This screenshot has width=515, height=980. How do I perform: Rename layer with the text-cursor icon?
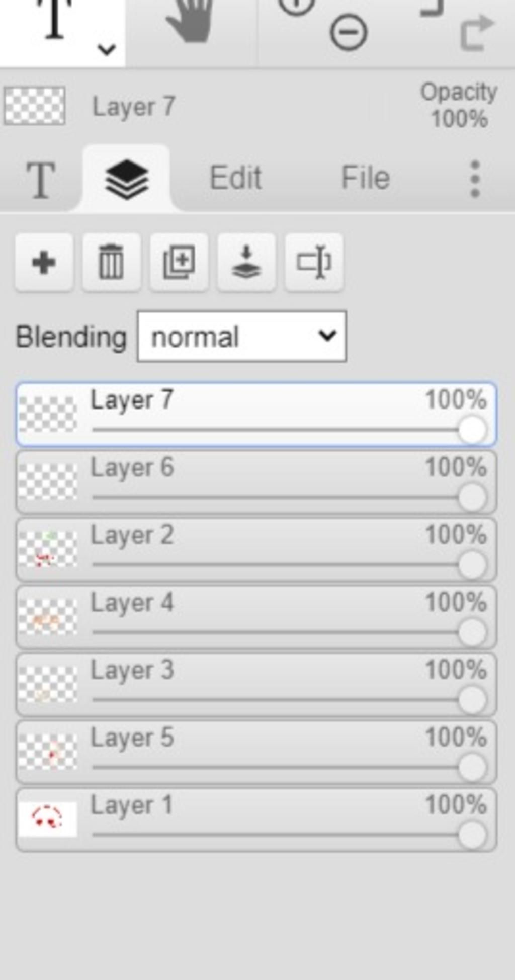[314, 262]
